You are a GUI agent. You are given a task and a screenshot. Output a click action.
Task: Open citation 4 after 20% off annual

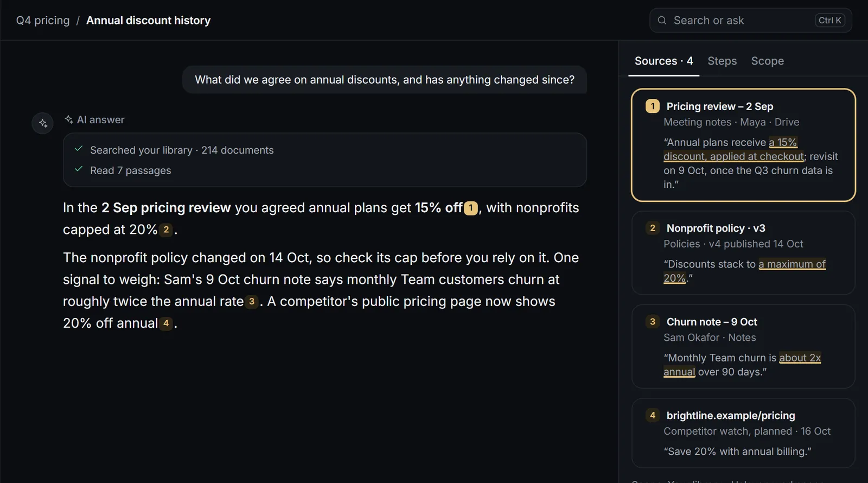(166, 323)
